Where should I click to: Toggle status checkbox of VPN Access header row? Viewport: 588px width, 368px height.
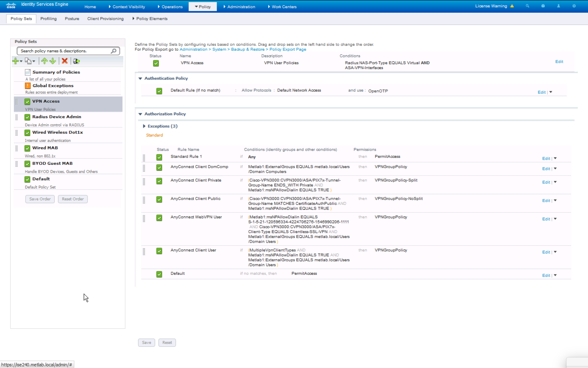156,64
